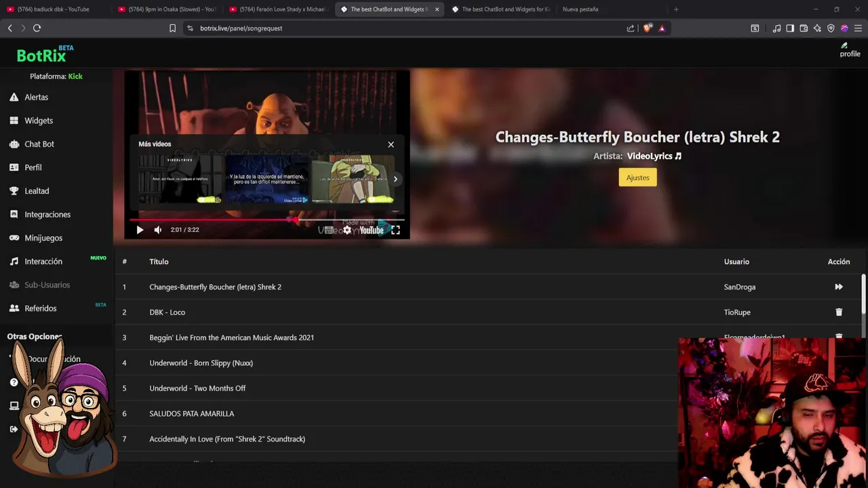Bookmark this page
Screen dimensions: 868x488
172,28
